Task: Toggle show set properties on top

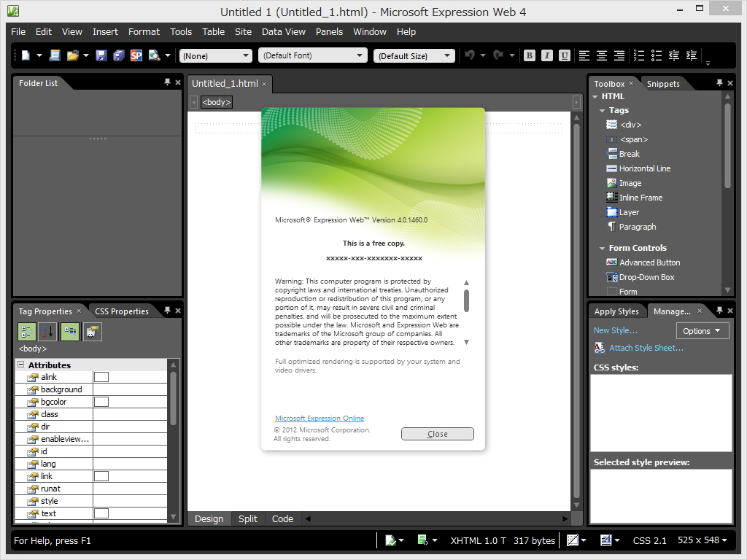Action: pos(70,332)
